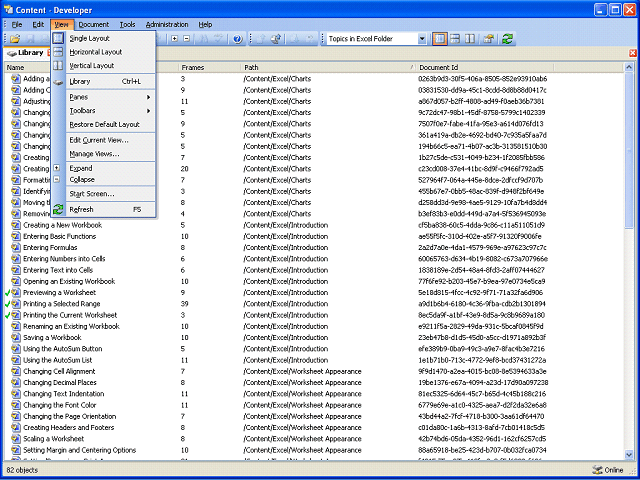640x480 pixels.
Task: Click the 82 objects status text
Action: point(22,470)
